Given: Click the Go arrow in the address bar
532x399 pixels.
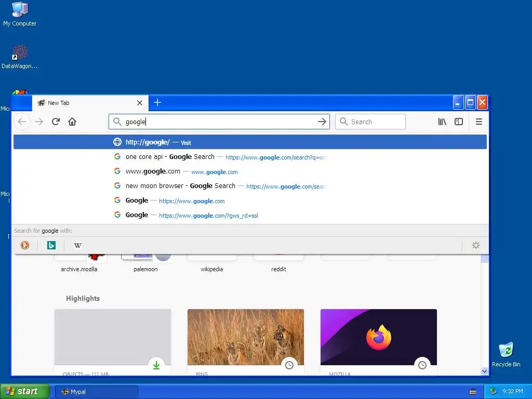Looking at the screenshot, I should click(322, 122).
